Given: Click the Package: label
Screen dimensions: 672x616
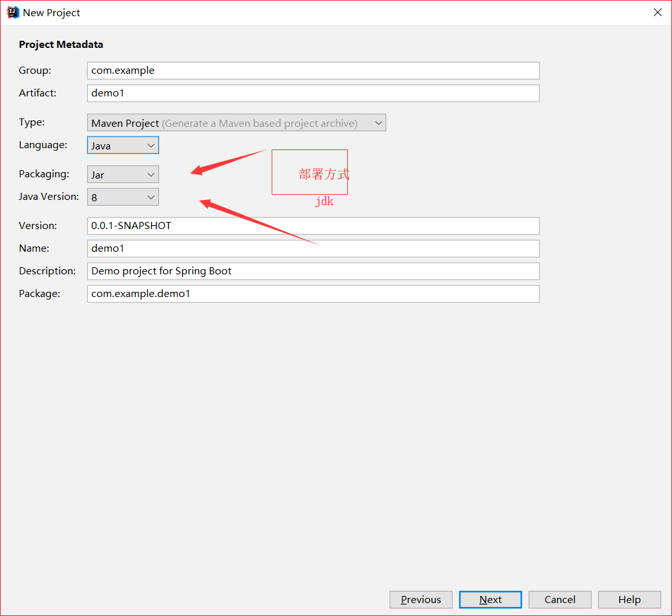Looking at the screenshot, I should (x=39, y=294).
